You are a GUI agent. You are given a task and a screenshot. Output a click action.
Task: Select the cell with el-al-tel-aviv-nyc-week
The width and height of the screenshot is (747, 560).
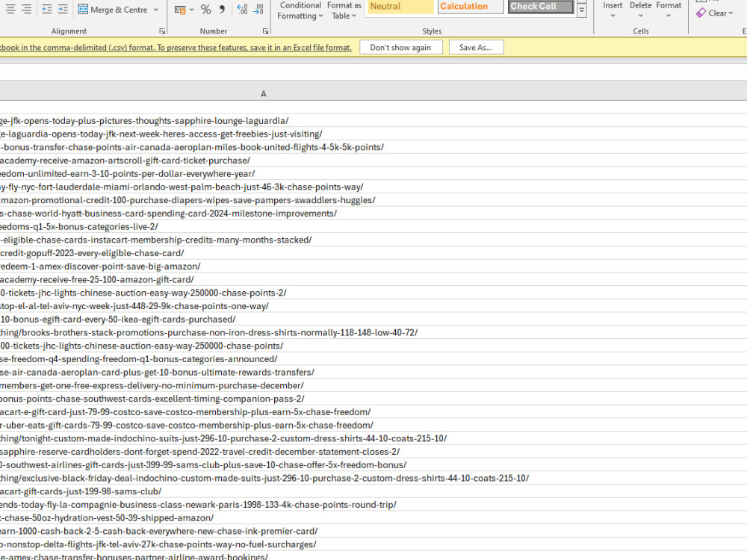coord(373,306)
